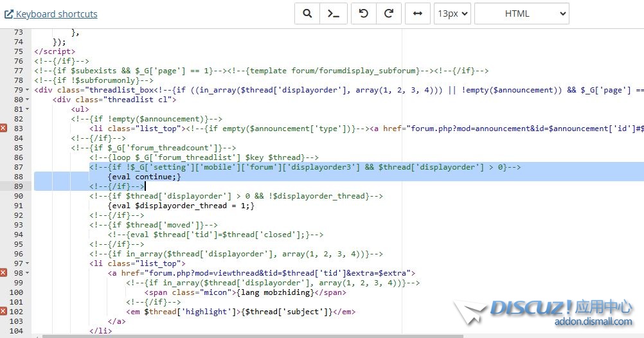Open the command prompt terminal icon
This screenshot has height=338, width=644.
pyautogui.click(x=333, y=13)
